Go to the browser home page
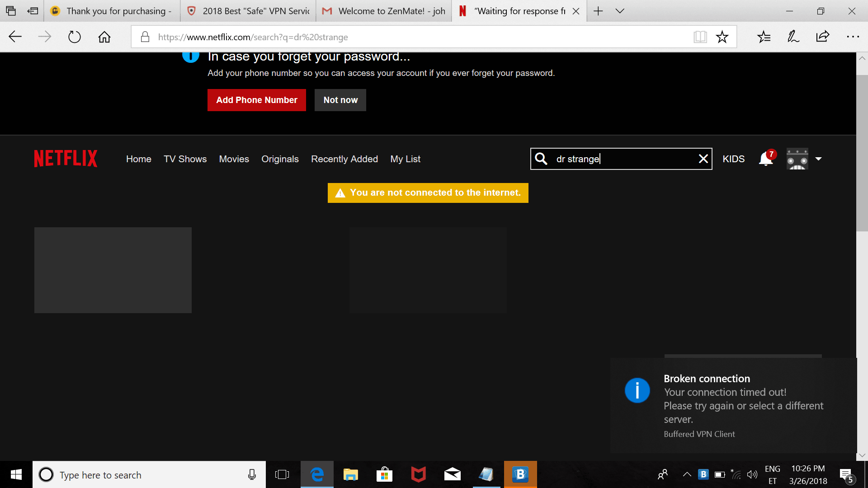 pyautogui.click(x=104, y=37)
